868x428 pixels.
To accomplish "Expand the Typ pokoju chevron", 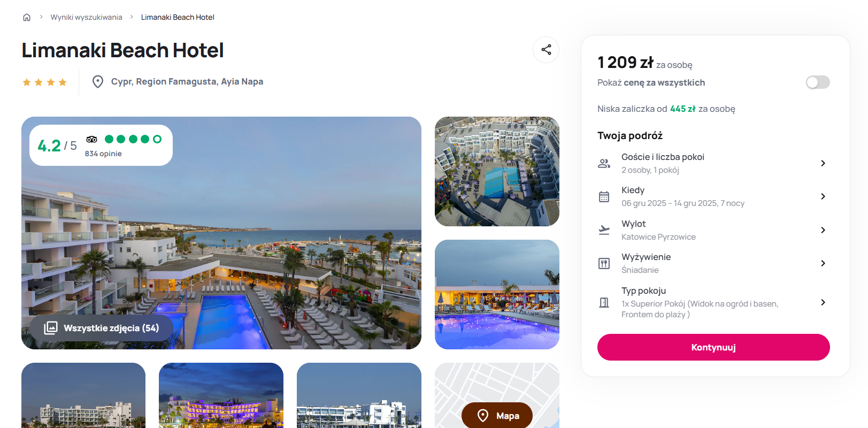I will (x=823, y=302).
